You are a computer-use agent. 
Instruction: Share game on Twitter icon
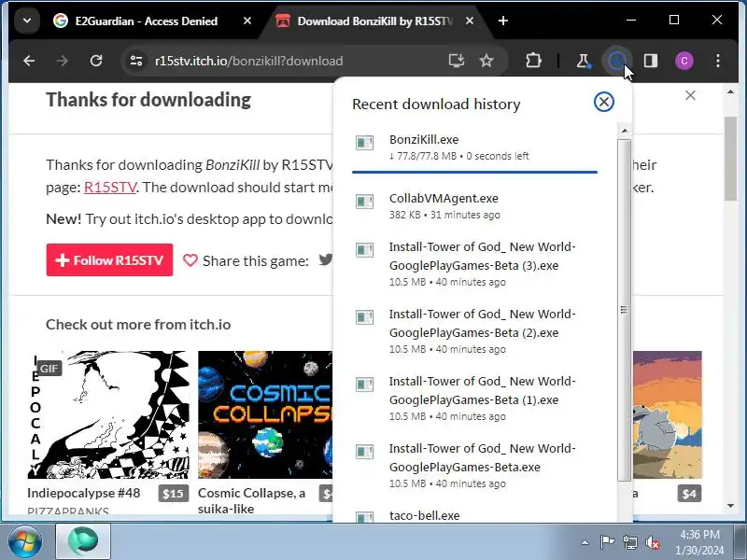[326, 259]
